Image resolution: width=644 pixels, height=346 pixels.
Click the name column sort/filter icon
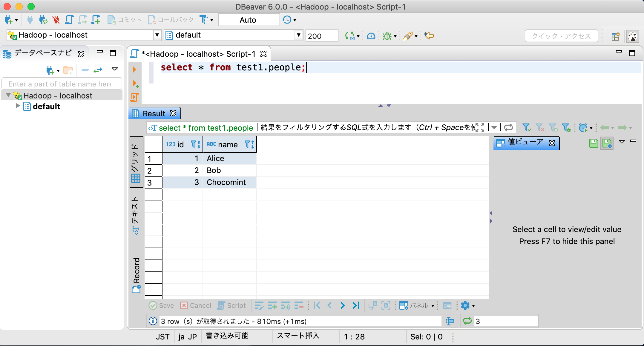coord(249,145)
